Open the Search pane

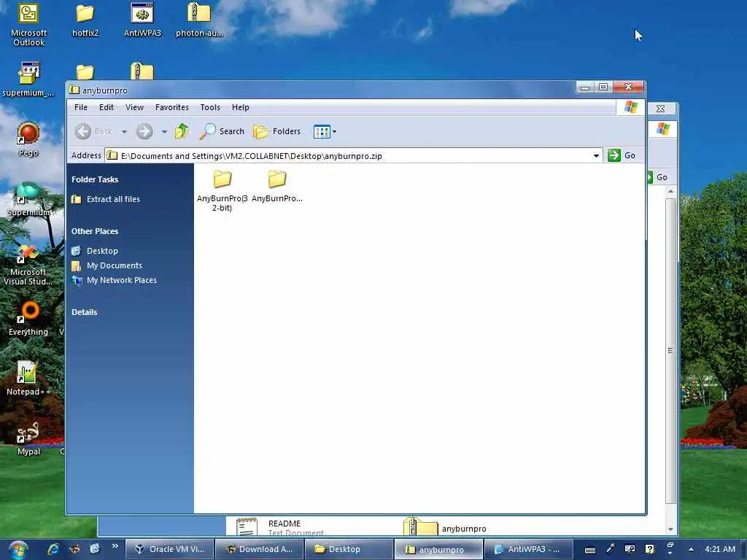222,131
